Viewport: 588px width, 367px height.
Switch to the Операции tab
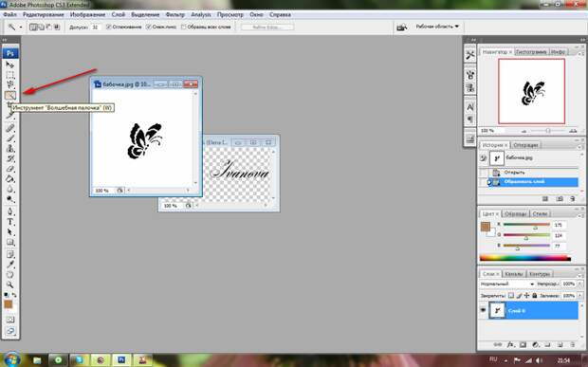525,145
